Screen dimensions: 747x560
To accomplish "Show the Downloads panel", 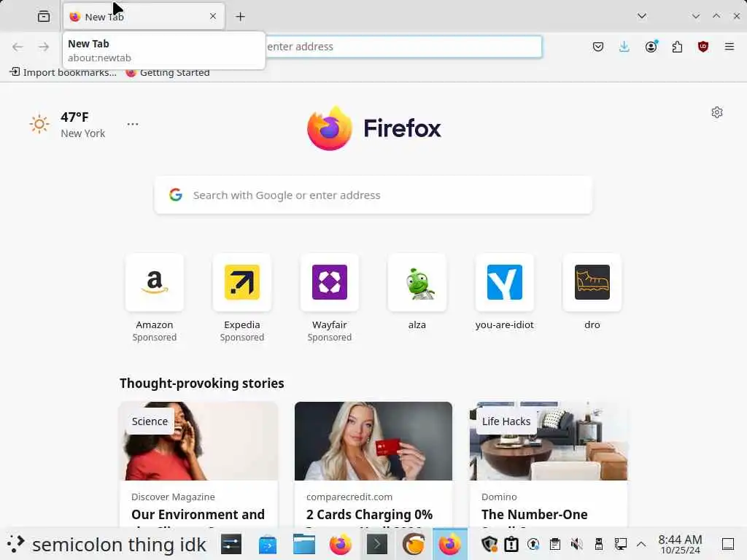I will pyautogui.click(x=624, y=47).
